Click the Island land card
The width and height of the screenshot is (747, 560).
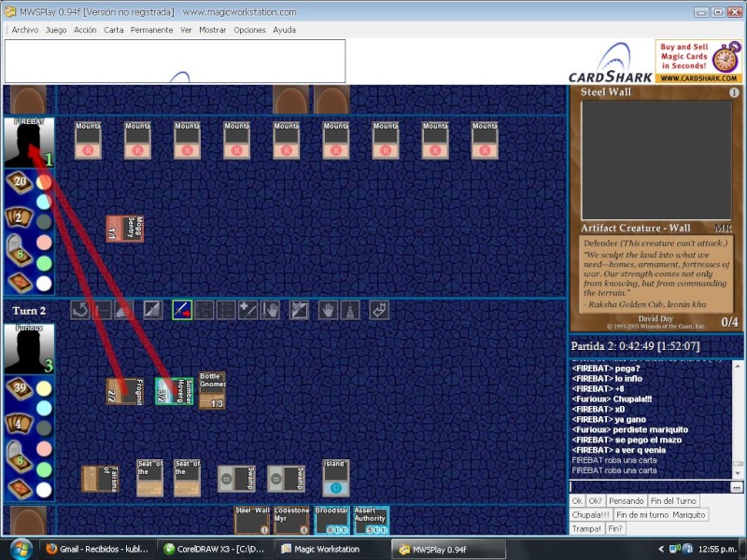coord(335,478)
